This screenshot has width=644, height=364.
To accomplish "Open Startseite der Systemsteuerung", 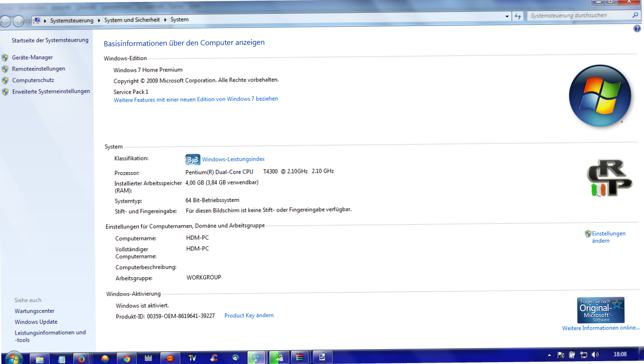I will point(50,40).
